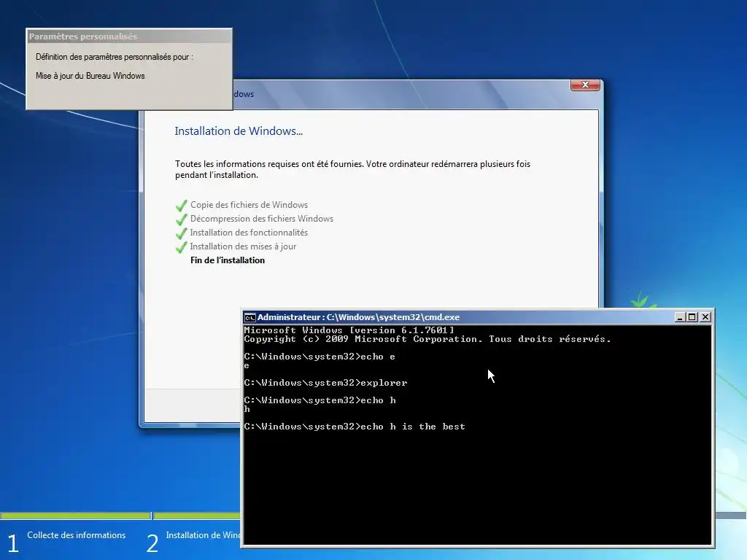This screenshot has height=560, width=747.
Task: Click the 'Installation de Windows...' heading
Action: pyautogui.click(x=239, y=131)
